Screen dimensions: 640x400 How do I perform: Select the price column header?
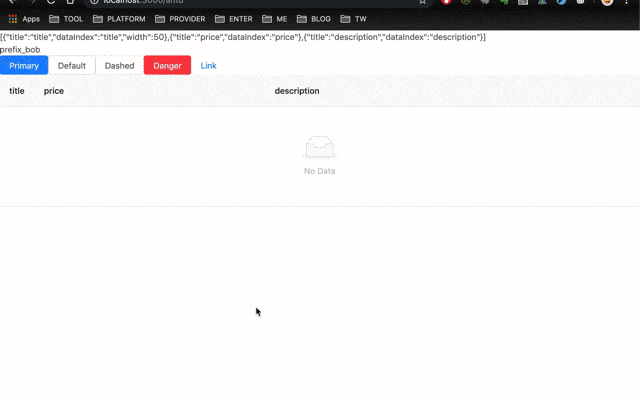(54, 91)
